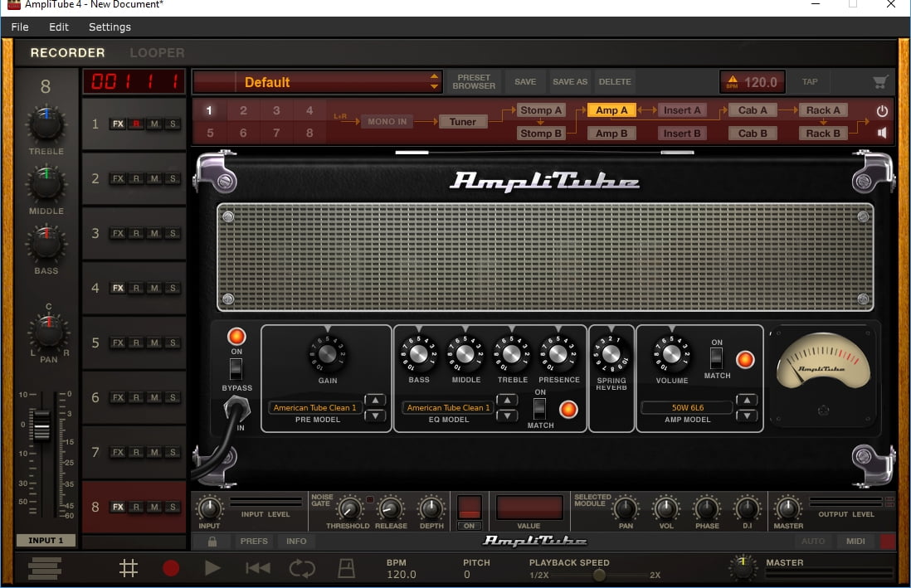Open the Settings menu
This screenshot has width=911, height=588.
[109, 27]
